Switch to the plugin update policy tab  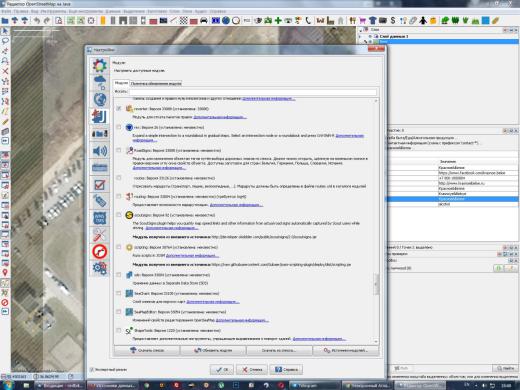[x=156, y=83]
